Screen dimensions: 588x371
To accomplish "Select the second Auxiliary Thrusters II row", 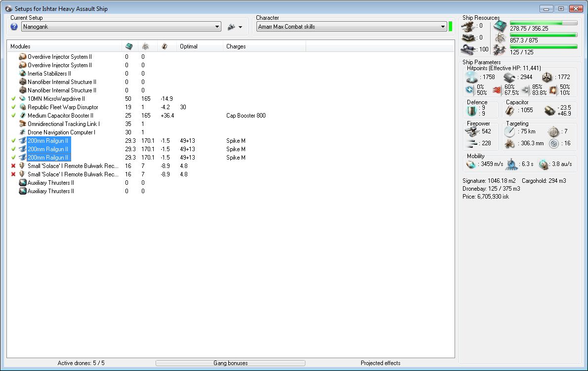I will point(231,191).
